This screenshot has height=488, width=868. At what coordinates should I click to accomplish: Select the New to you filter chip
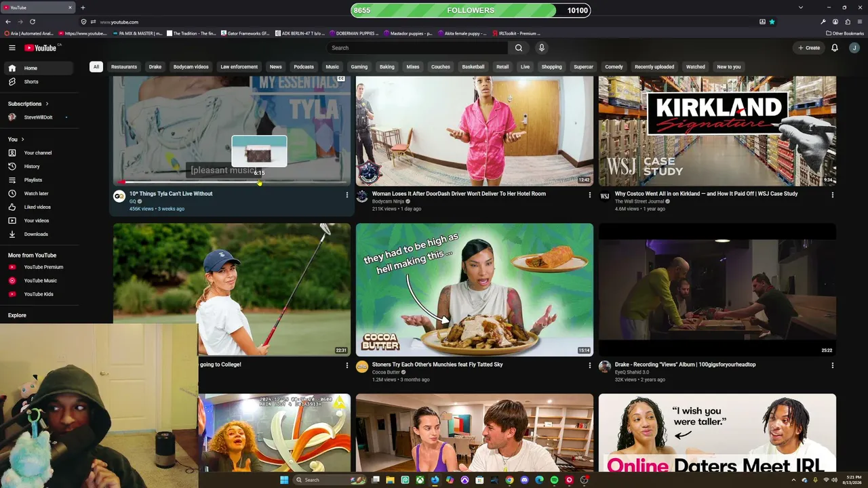[729, 66]
